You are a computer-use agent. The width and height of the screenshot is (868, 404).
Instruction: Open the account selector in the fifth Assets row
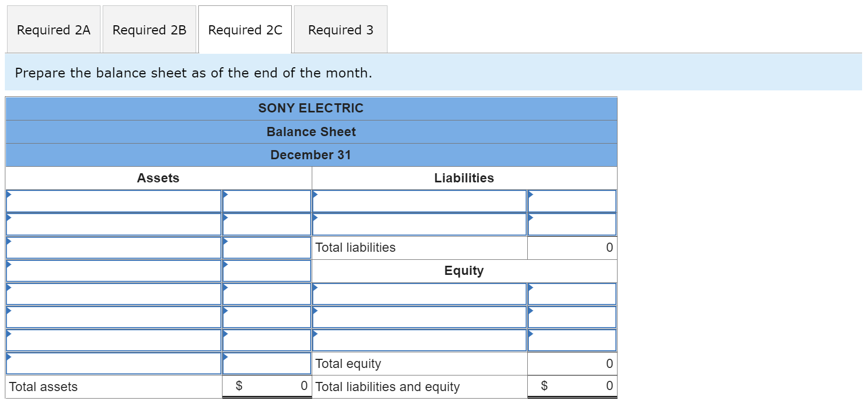coord(9,288)
